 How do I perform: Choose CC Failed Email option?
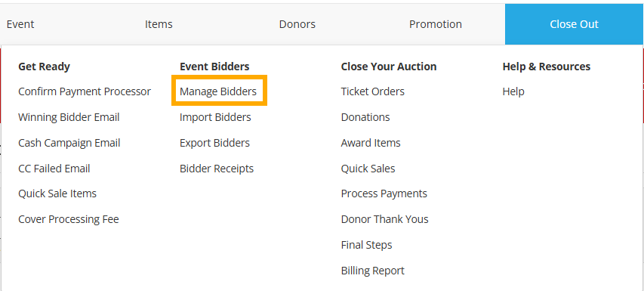coord(54,169)
